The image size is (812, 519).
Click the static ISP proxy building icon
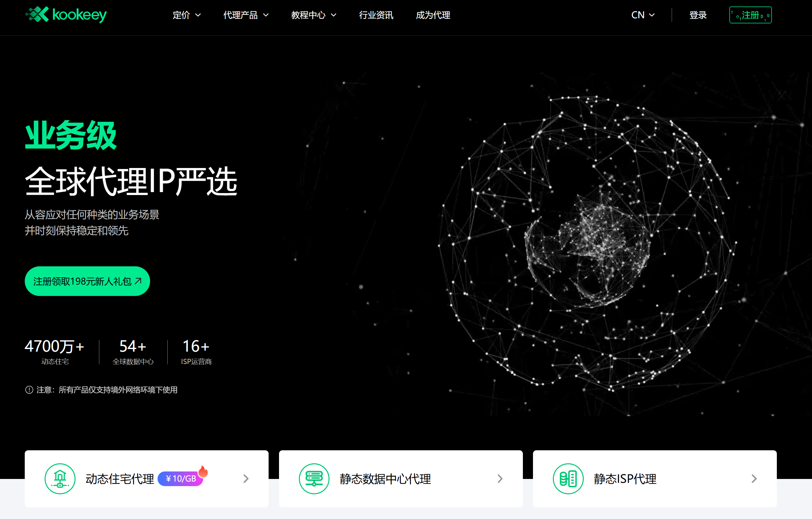point(568,479)
